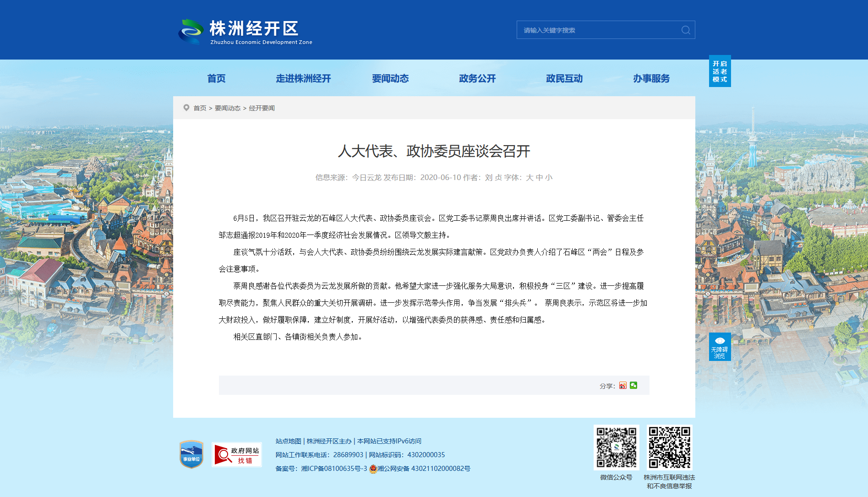Open 站点地图 footer link
The height and width of the screenshot is (497, 868).
(x=288, y=441)
